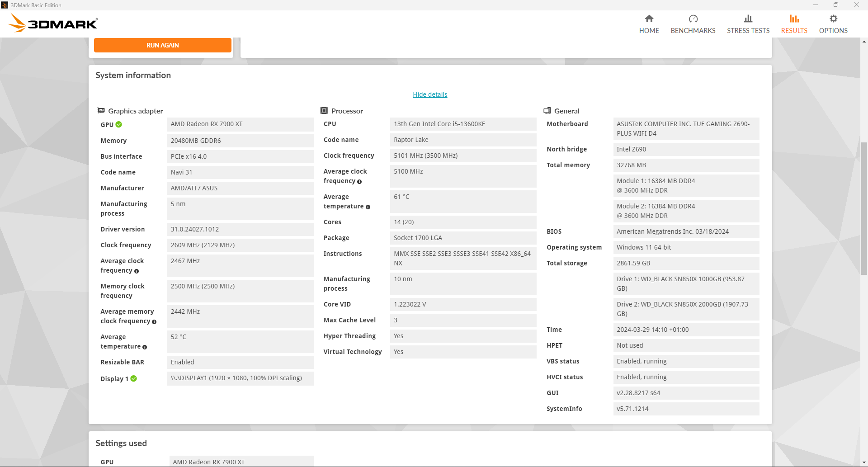Click the driver version 31.0.24027.1012
The height and width of the screenshot is (467, 868).
coord(240,229)
